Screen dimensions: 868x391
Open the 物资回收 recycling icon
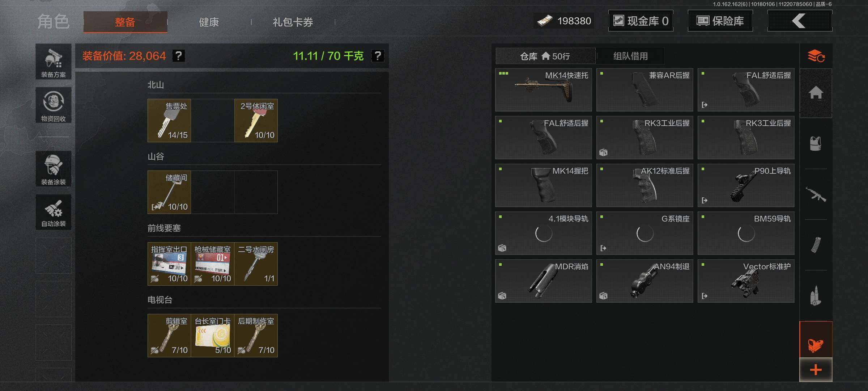(x=54, y=105)
